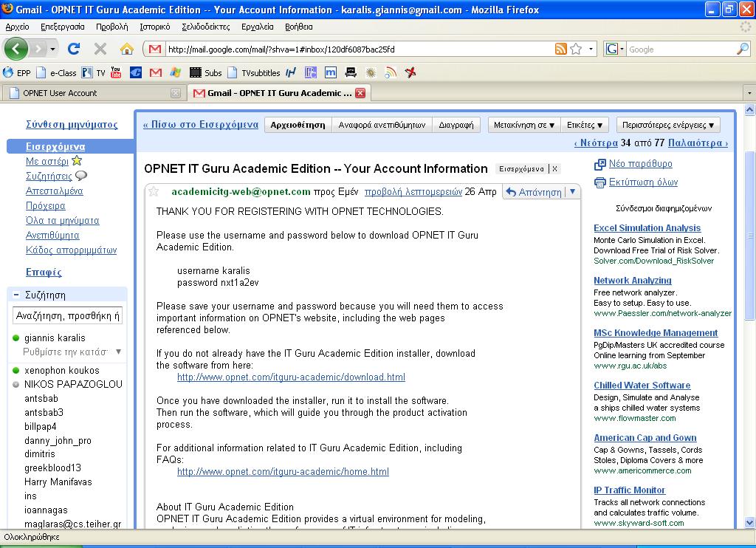Image resolution: width=756 pixels, height=548 pixels.
Task: Go back with the green back arrow
Action: tap(16, 49)
